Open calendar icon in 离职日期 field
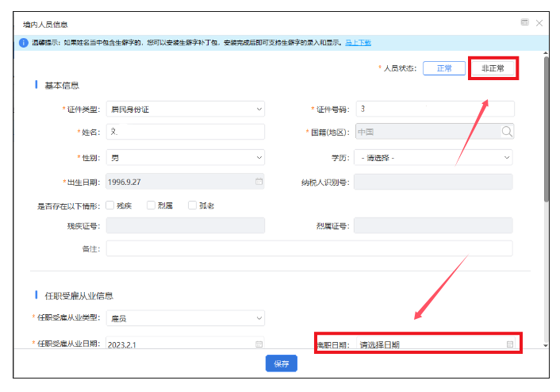Viewport: 560px width, 392px height. point(510,344)
